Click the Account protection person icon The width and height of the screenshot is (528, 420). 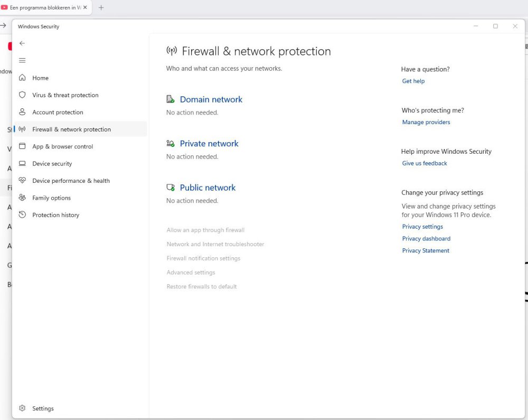[22, 112]
